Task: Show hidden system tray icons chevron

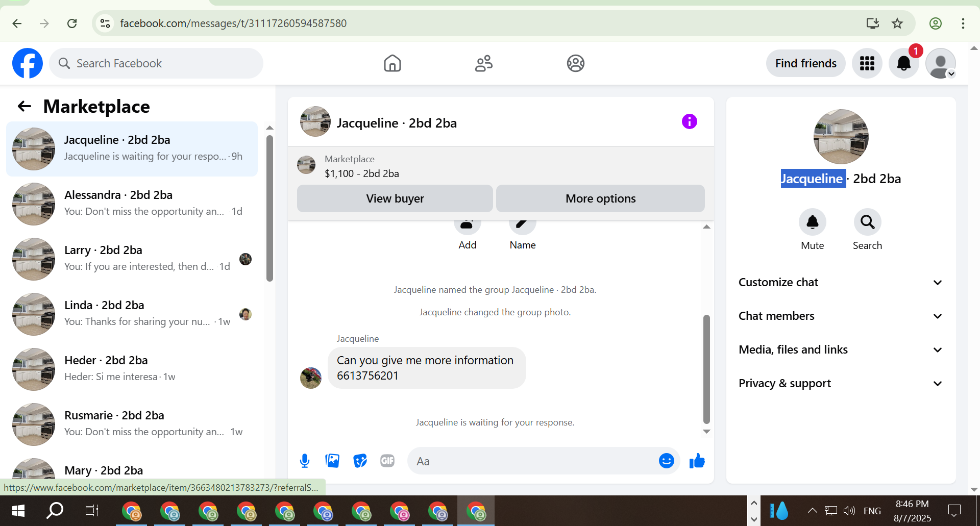Action: [812, 511]
